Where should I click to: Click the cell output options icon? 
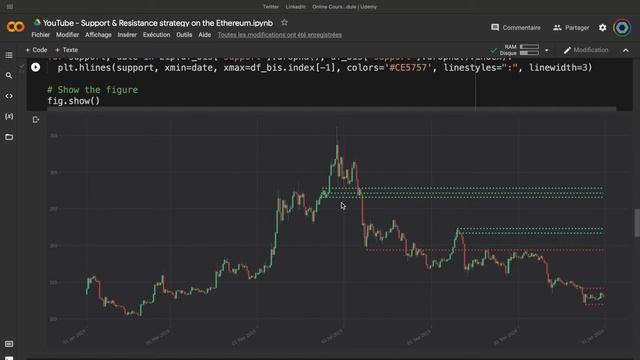(36, 120)
